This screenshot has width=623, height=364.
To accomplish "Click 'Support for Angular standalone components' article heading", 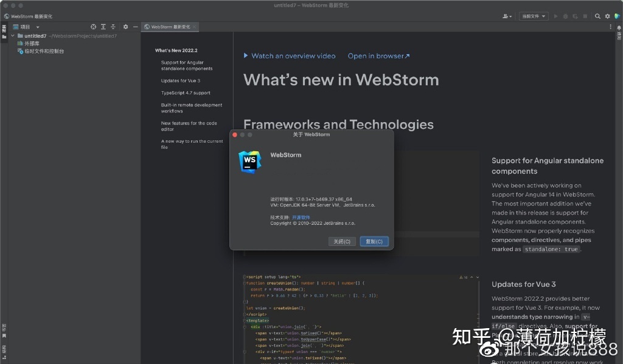I will 548,166.
